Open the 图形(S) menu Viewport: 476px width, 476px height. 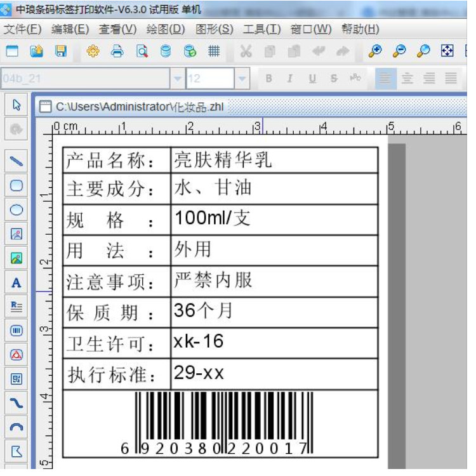(215, 29)
